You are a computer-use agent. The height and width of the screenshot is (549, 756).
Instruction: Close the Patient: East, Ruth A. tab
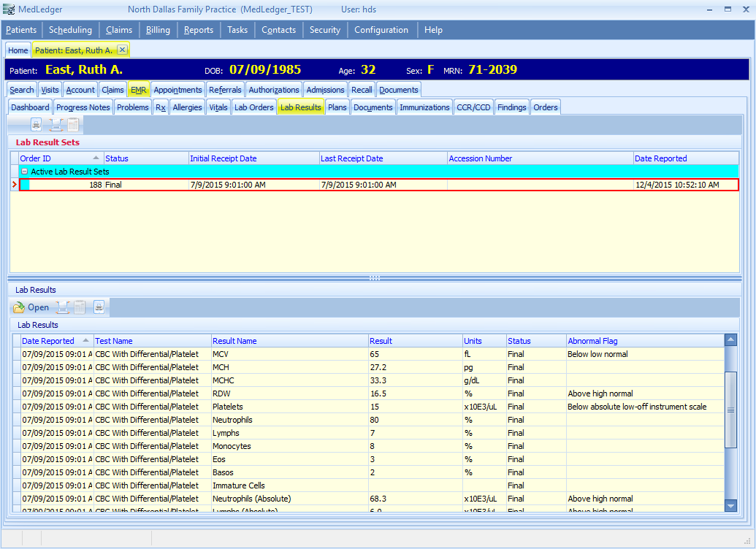123,50
